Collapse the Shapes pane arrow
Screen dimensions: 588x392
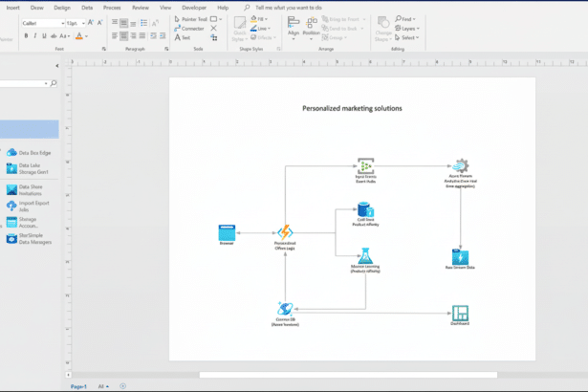(x=57, y=66)
